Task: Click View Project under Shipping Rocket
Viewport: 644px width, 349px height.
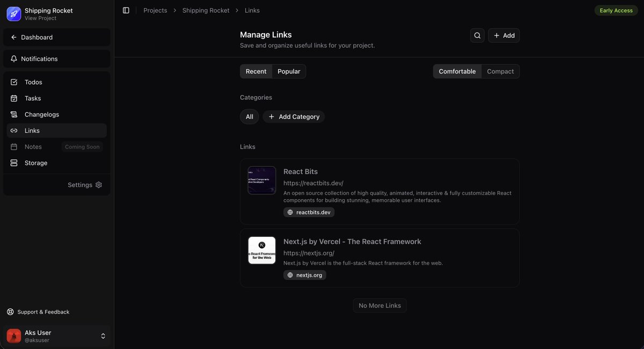Action: 40,18
